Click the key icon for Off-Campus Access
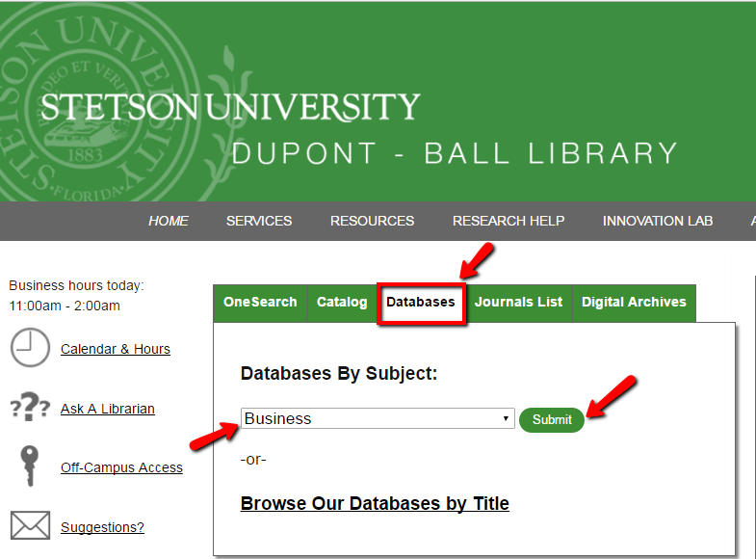Screen dimensions: 756x559 coord(30,466)
